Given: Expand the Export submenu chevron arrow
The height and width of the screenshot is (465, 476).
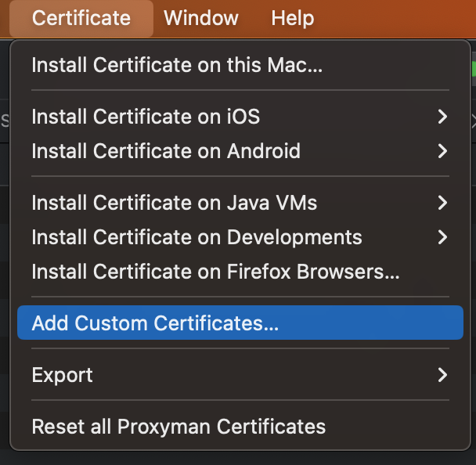Looking at the screenshot, I should pyautogui.click(x=442, y=375).
